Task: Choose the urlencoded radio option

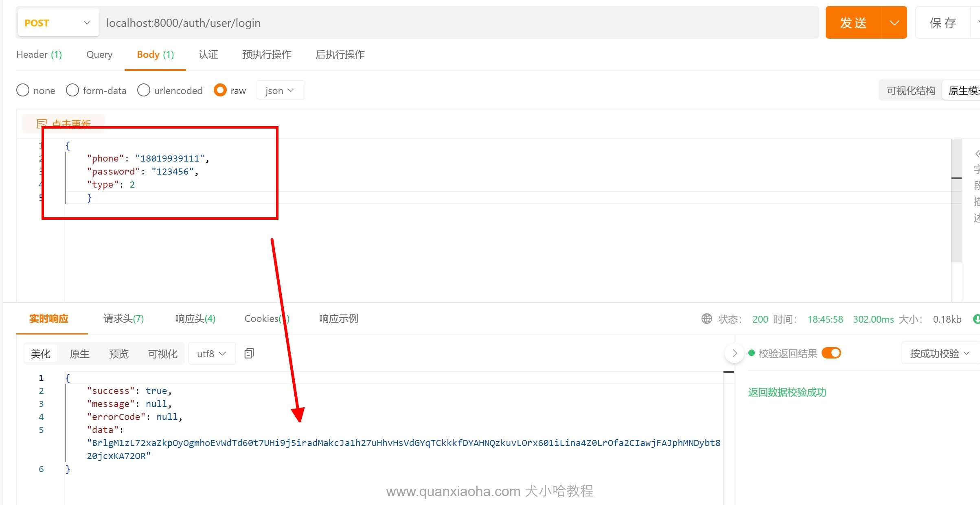Action: tap(143, 90)
